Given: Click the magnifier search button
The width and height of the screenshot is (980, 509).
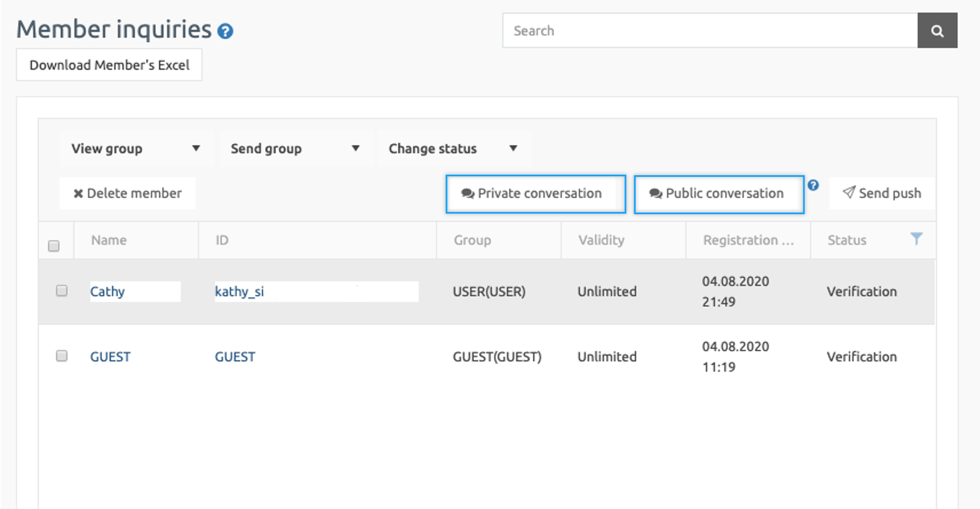Looking at the screenshot, I should (937, 31).
